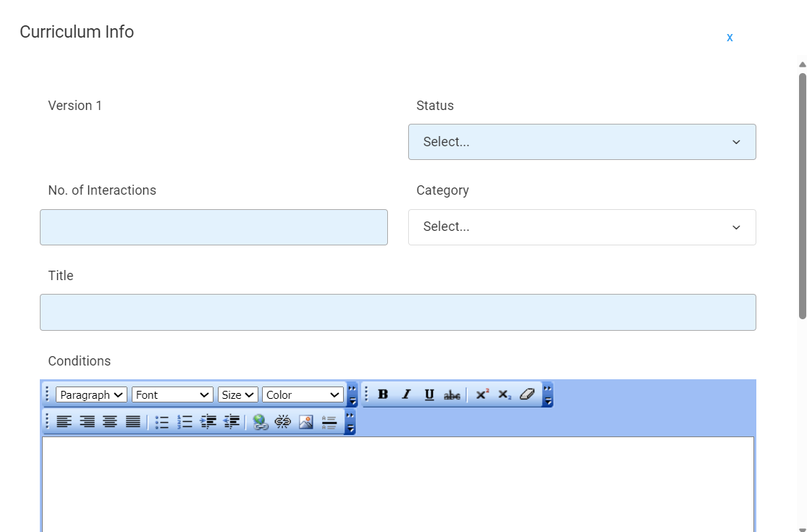Click the scrollbar up arrow
This screenshot has width=807, height=532.
tap(803, 64)
